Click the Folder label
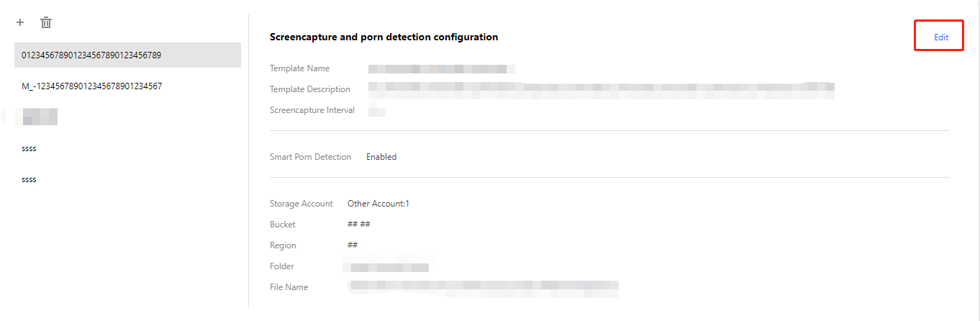 tap(282, 266)
